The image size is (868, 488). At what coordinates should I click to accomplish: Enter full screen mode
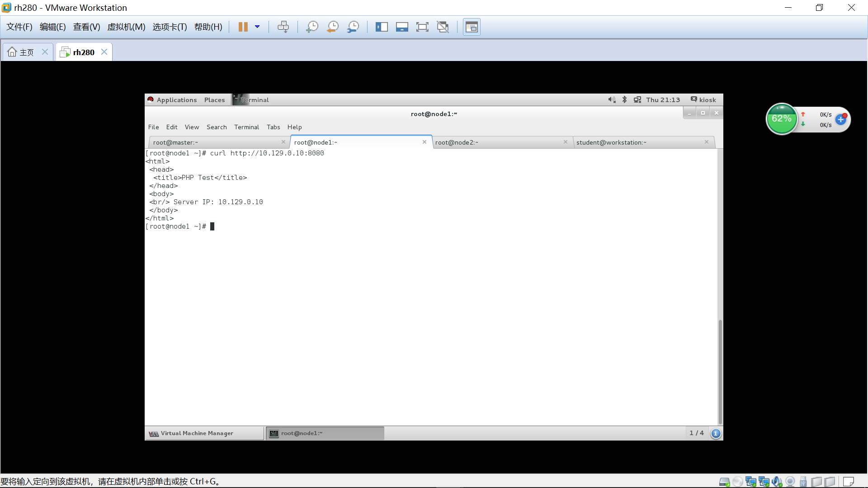click(x=422, y=27)
